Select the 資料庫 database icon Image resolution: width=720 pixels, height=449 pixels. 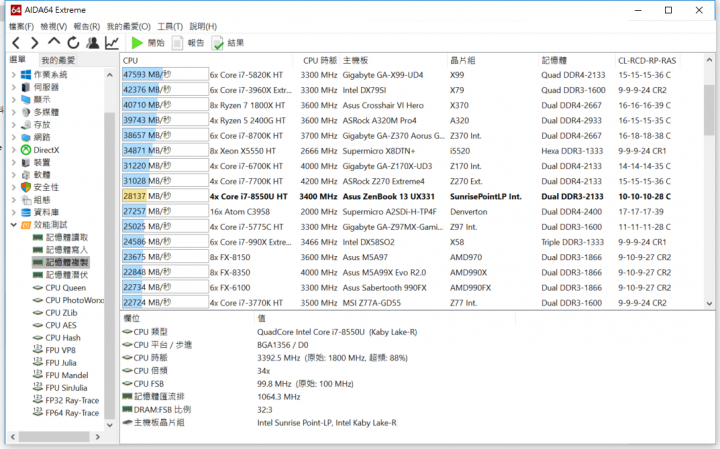point(26,212)
